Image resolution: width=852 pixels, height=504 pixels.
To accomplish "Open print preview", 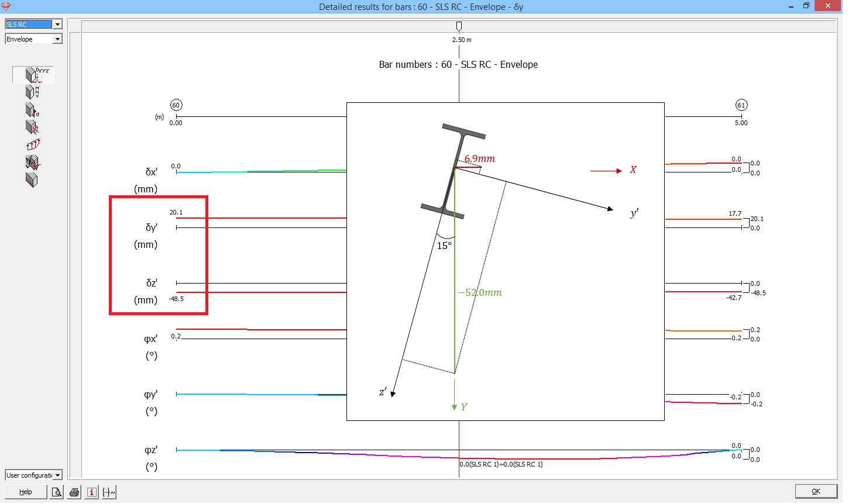I will pyautogui.click(x=56, y=492).
